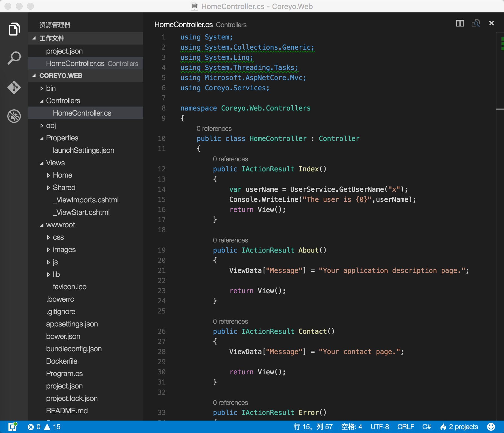Select HomeController.cs under Controllers folder

pos(86,113)
